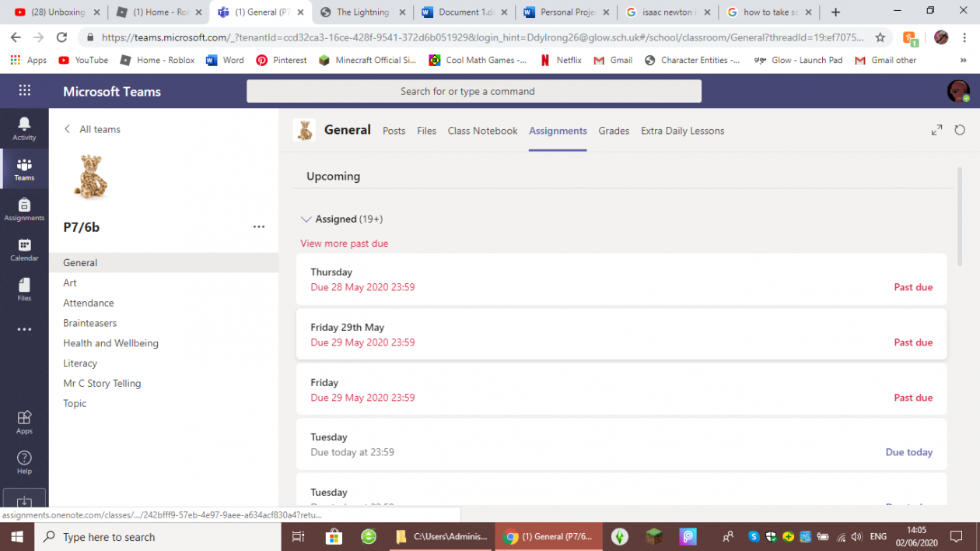Open the Activity bell icon
Image resolution: width=980 pixels, height=551 pixels.
tap(24, 128)
